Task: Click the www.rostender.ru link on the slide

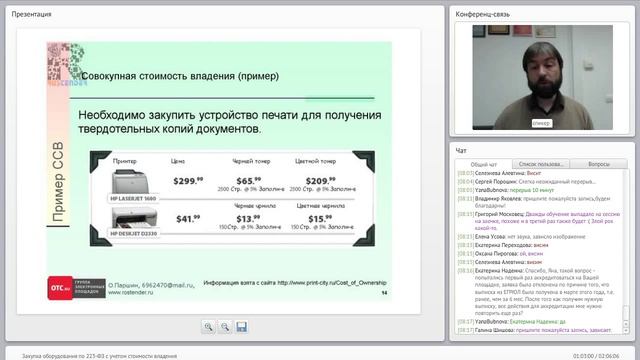Action: [131, 292]
